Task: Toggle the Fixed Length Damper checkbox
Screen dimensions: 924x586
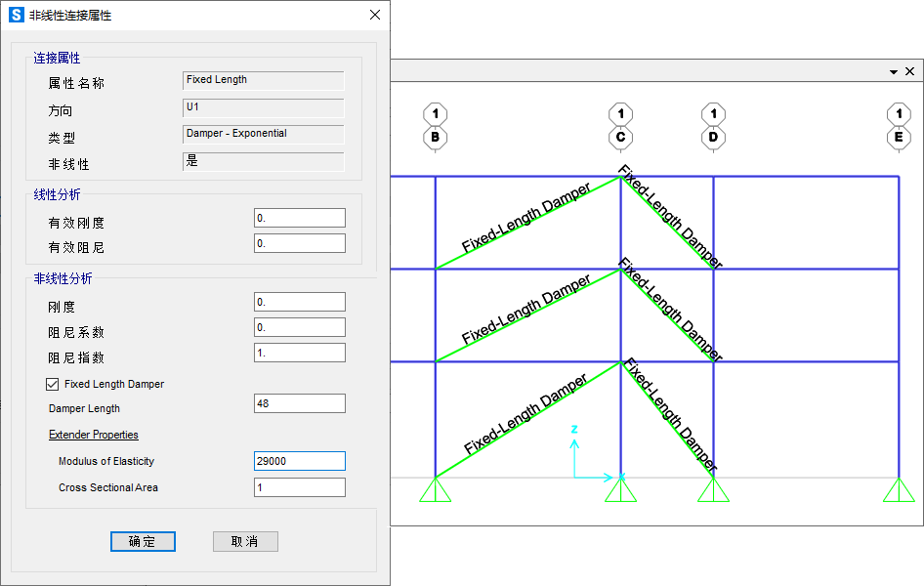Action: (x=53, y=385)
